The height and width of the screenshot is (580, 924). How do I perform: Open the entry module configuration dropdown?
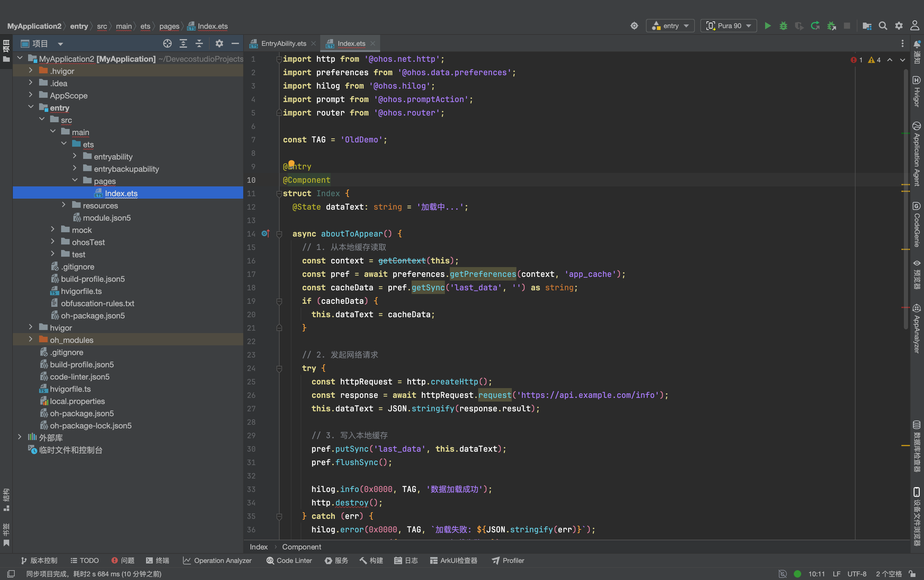[x=670, y=26]
